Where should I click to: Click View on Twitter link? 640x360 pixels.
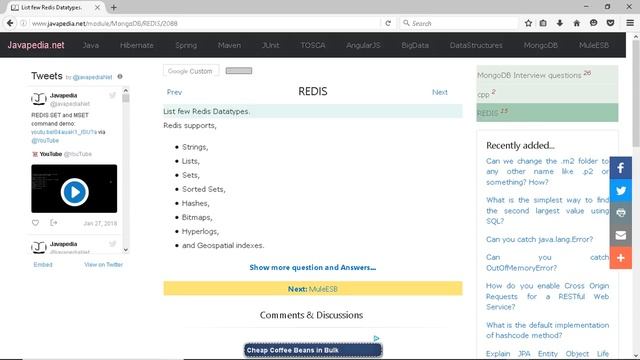coord(104,264)
